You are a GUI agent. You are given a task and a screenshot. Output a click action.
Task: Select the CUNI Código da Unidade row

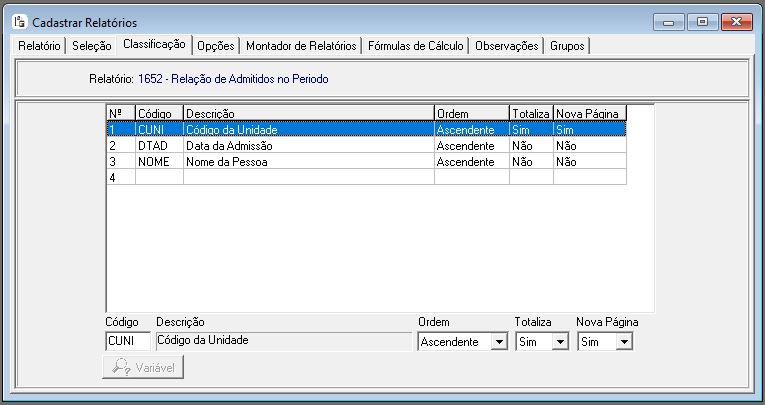tap(300, 129)
